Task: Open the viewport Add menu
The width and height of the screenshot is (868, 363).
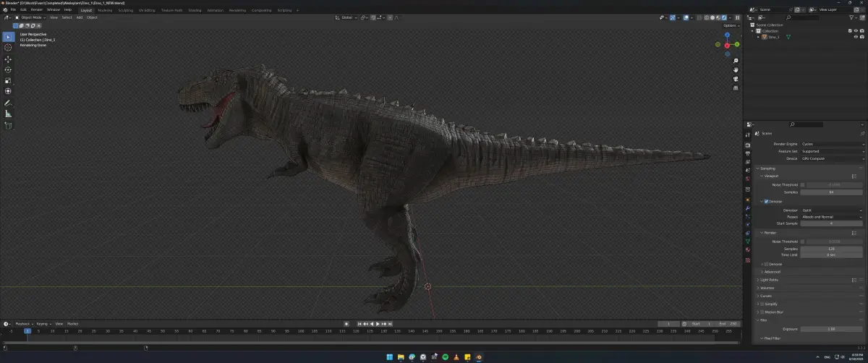Action: [80, 17]
